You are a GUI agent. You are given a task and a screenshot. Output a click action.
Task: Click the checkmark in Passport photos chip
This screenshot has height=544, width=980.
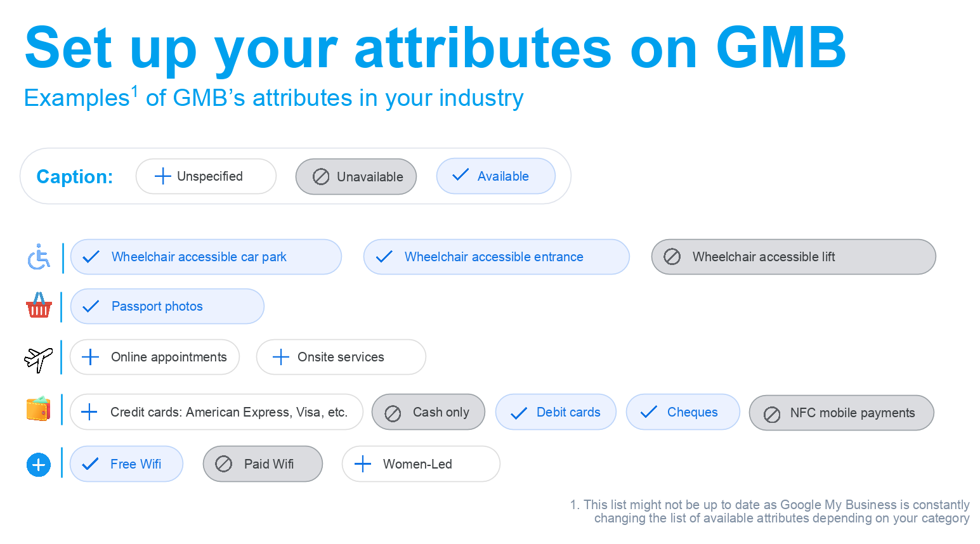click(x=91, y=306)
